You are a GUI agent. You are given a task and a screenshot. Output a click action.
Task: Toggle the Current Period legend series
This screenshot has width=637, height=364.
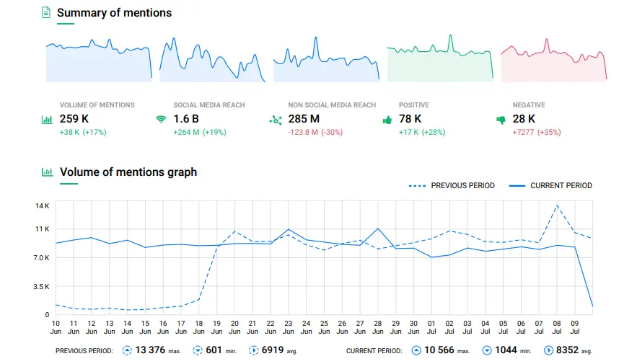pyautogui.click(x=551, y=186)
